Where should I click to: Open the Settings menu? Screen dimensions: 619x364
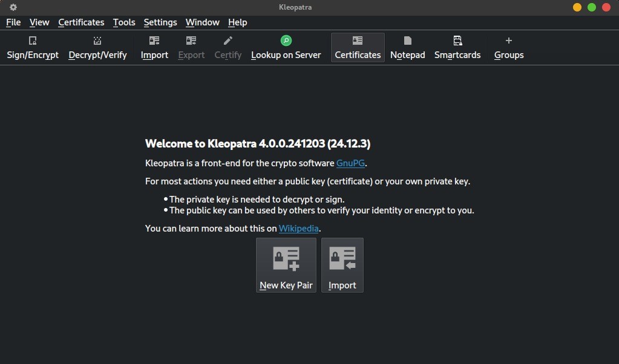160,22
